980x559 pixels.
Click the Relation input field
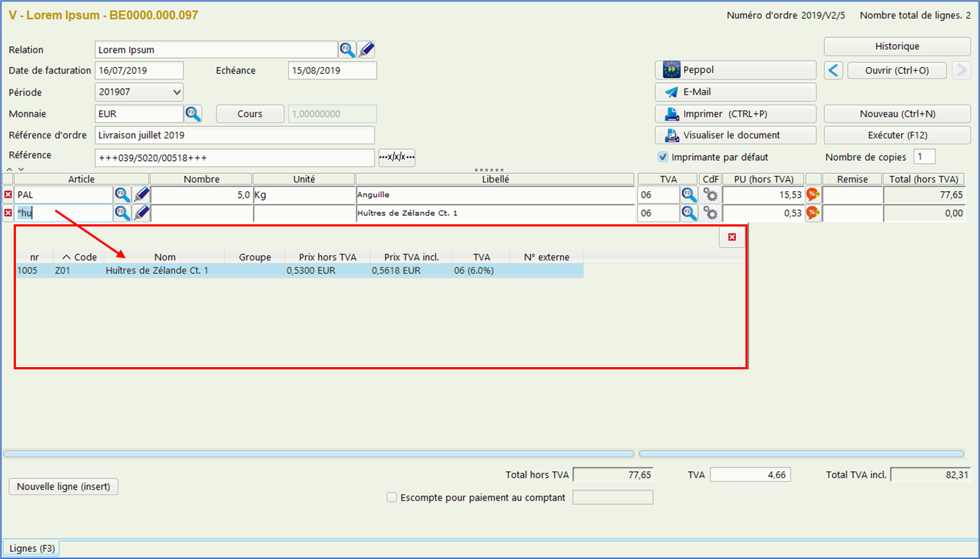click(216, 50)
